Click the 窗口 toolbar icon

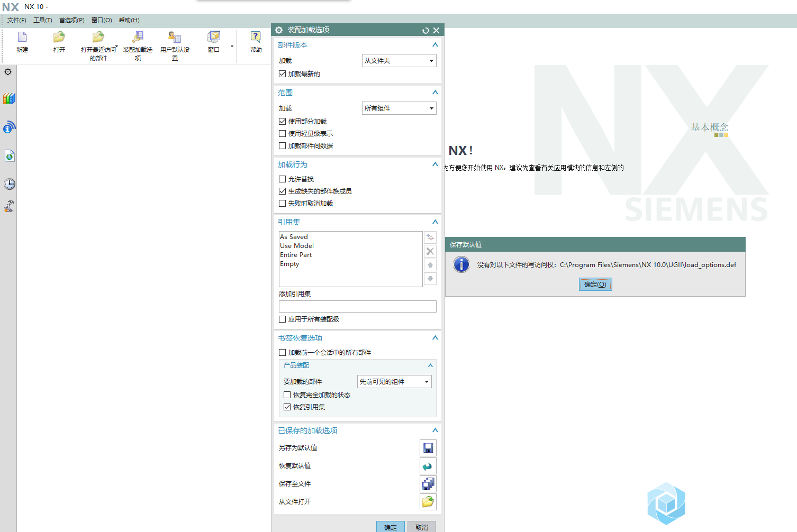[x=214, y=37]
